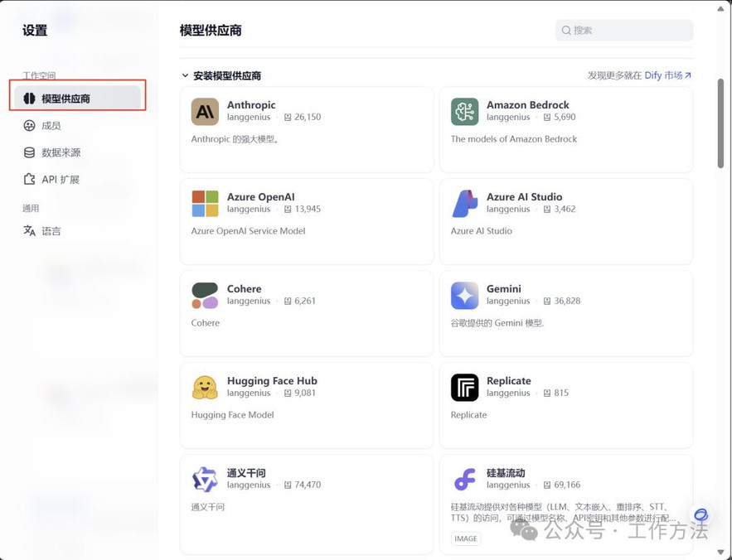This screenshot has height=560, width=732.
Task: Click 'Hugging Face Model' description text
Action: [232, 415]
